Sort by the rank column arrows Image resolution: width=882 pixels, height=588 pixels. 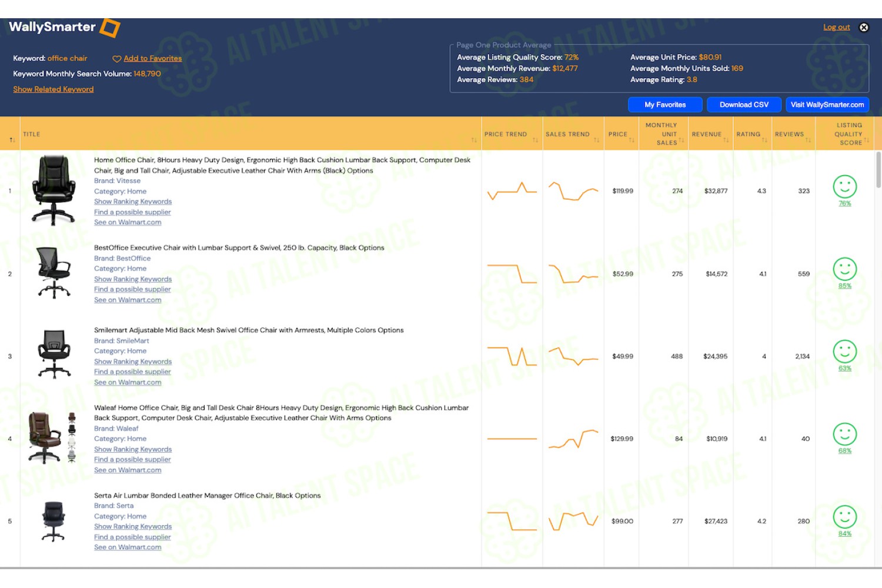(12, 140)
